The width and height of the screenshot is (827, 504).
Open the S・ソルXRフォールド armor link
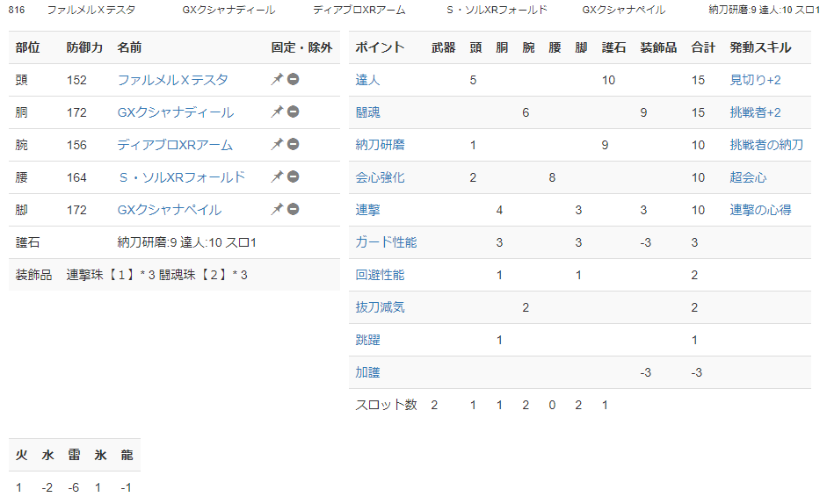click(x=181, y=177)
